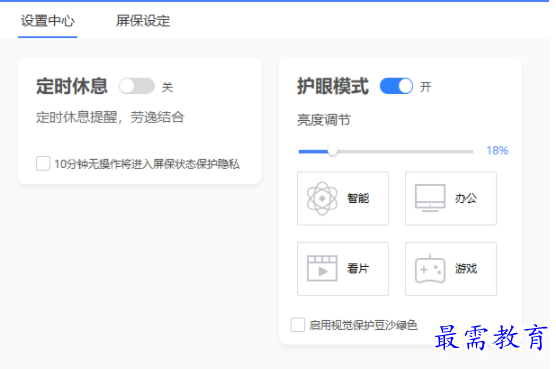Enable the 10分钟无操作将进入屏保状态 checkbox
The width and height of the screenshot is (556, 369).
click(43, 164)
